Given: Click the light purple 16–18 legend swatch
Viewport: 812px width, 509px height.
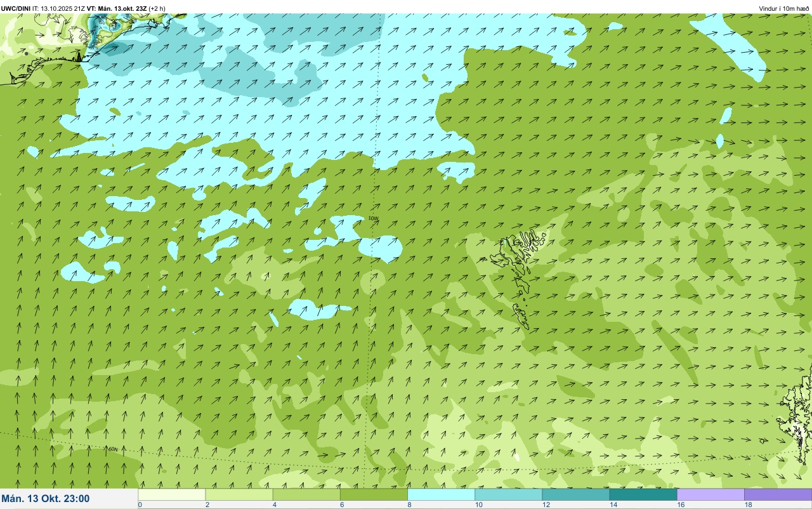Looking at the screenshot, I should coord(710,494).
